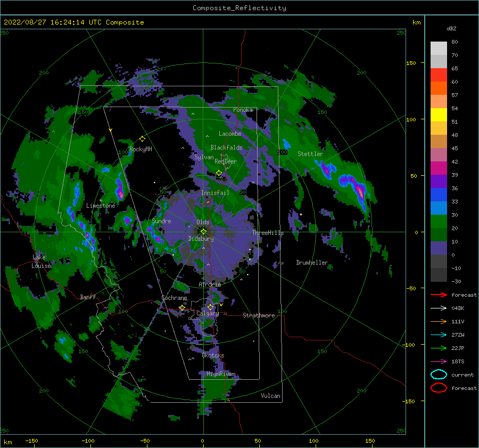Click the 80 dBZ legend value

455,42
